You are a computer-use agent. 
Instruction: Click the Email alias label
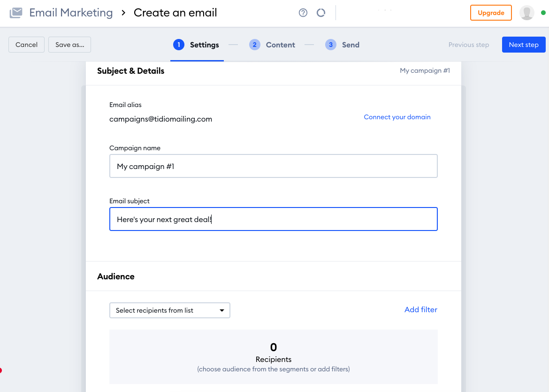[125, 105]
